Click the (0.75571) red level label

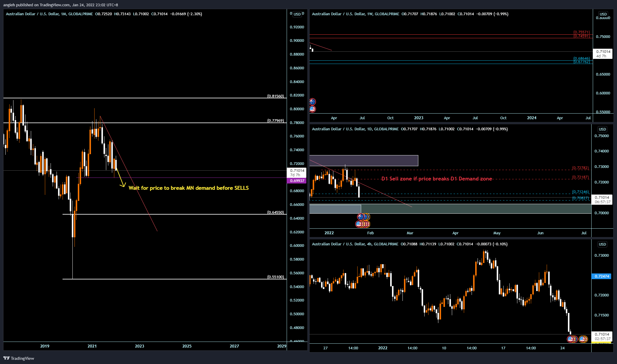[582, 32]
